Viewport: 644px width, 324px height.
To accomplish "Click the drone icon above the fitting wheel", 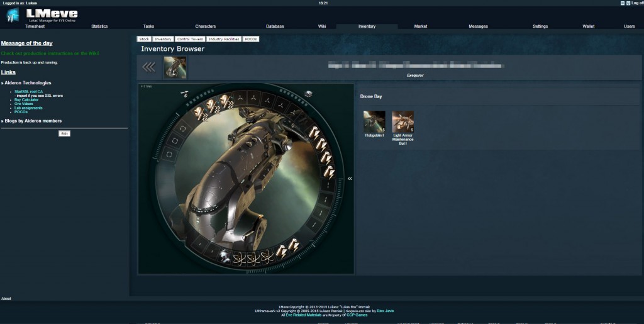I will tap(184, 94).
